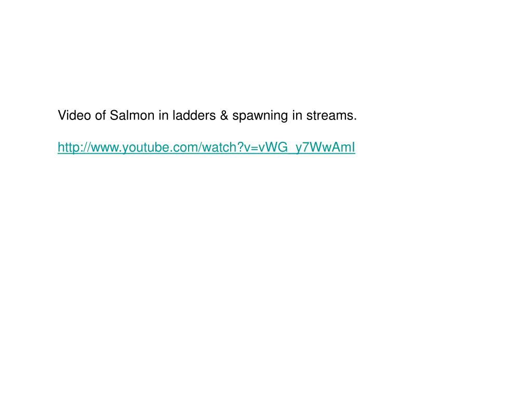This screenshot has height=399, width=532.
Task: Click the word "Video" starting the sentence
Action: [x=74, y=115]
